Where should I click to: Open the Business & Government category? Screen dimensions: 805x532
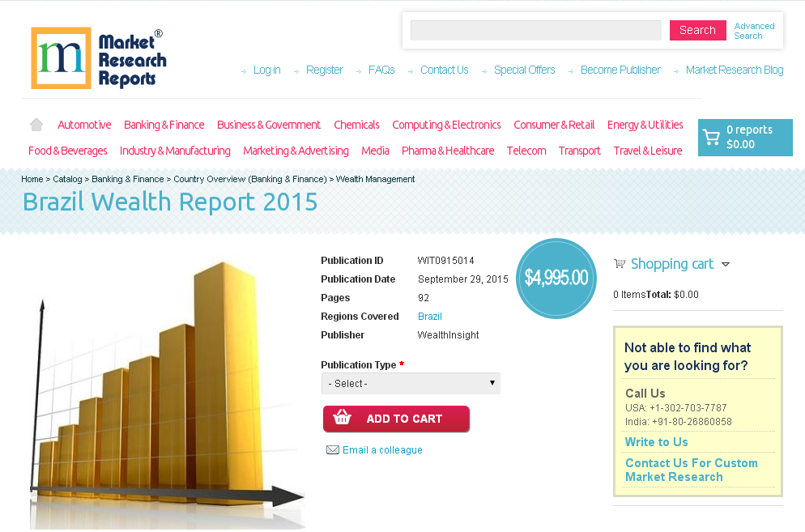[269, 125]
